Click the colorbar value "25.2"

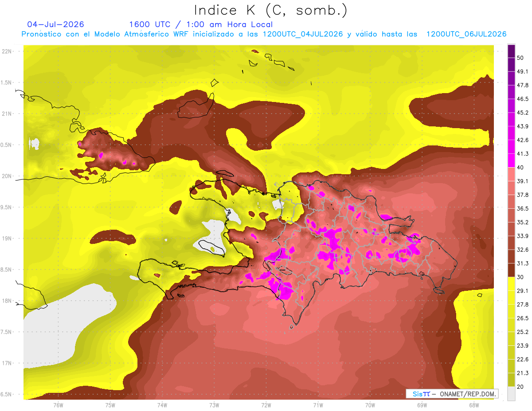(522, 332)
